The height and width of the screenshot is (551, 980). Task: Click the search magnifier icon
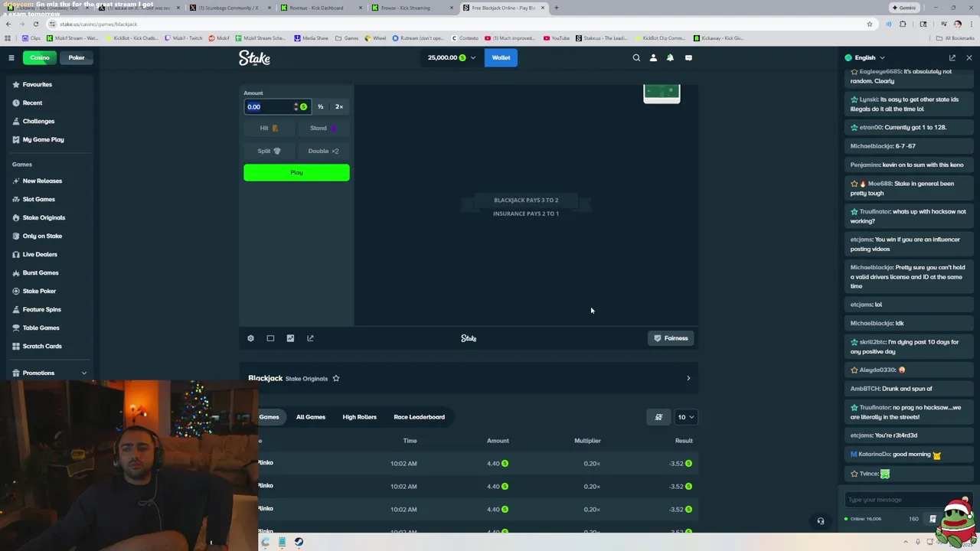[636, 57]
